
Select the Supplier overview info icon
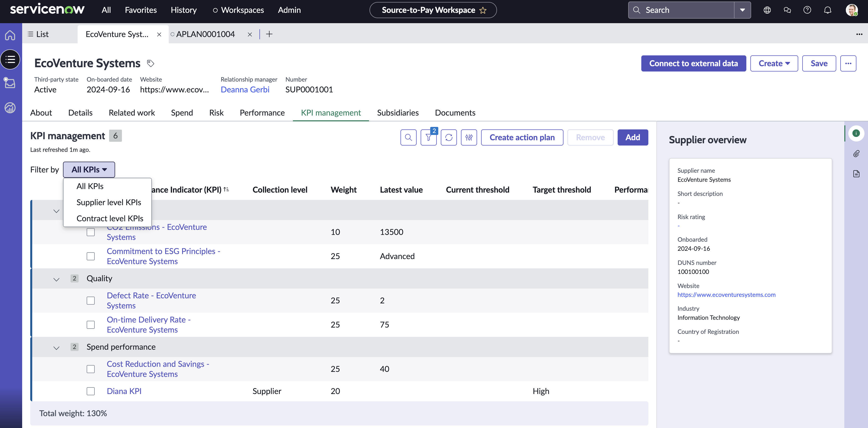click(856, 133)
